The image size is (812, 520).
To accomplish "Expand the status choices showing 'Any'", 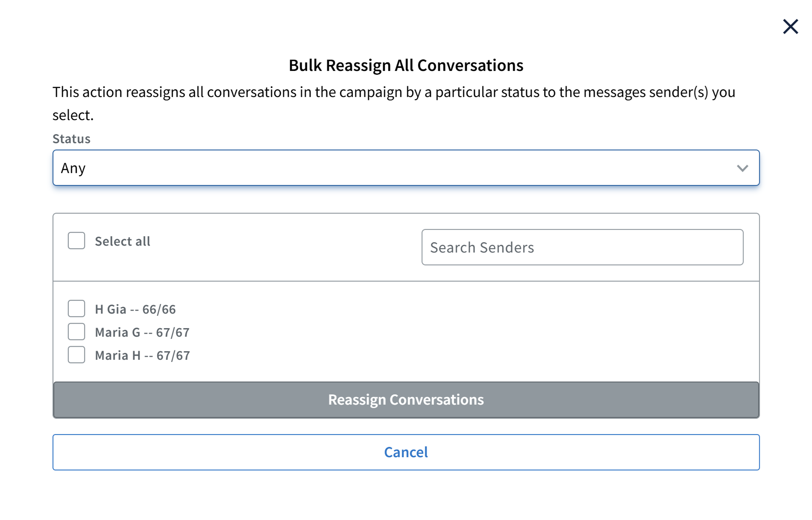I will (406, 168).
